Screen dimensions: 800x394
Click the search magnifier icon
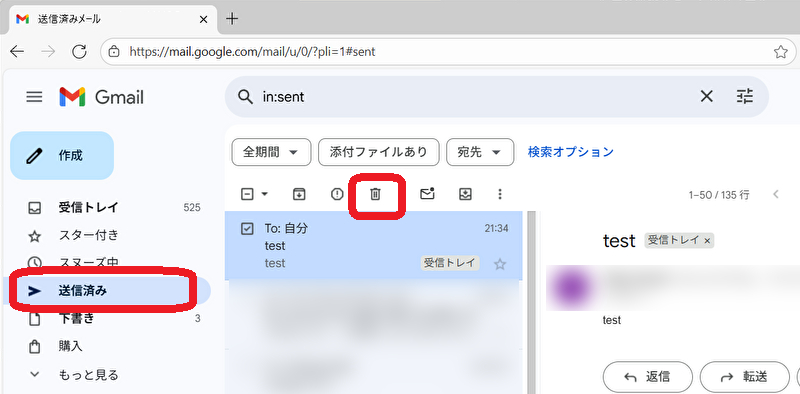245,96
